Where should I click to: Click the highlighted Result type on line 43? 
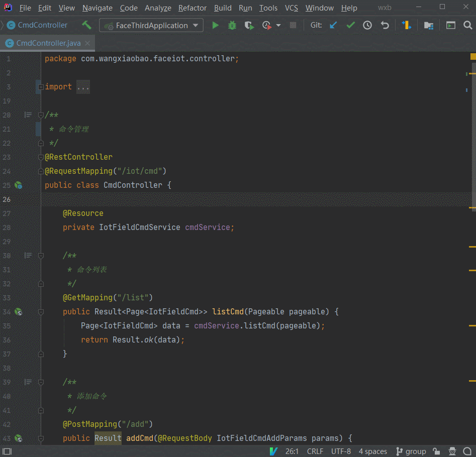[108, 438]
